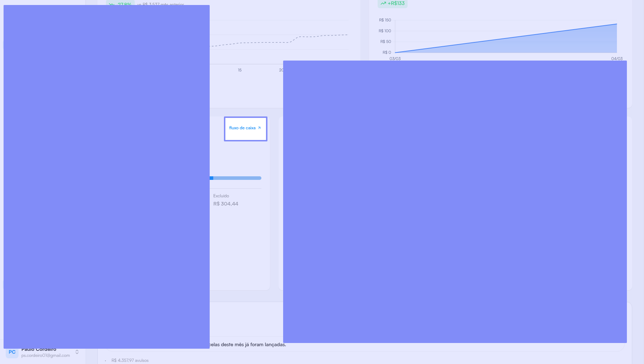
Task: Click the R$ 150 axis label
Action: tap(385, 20)
